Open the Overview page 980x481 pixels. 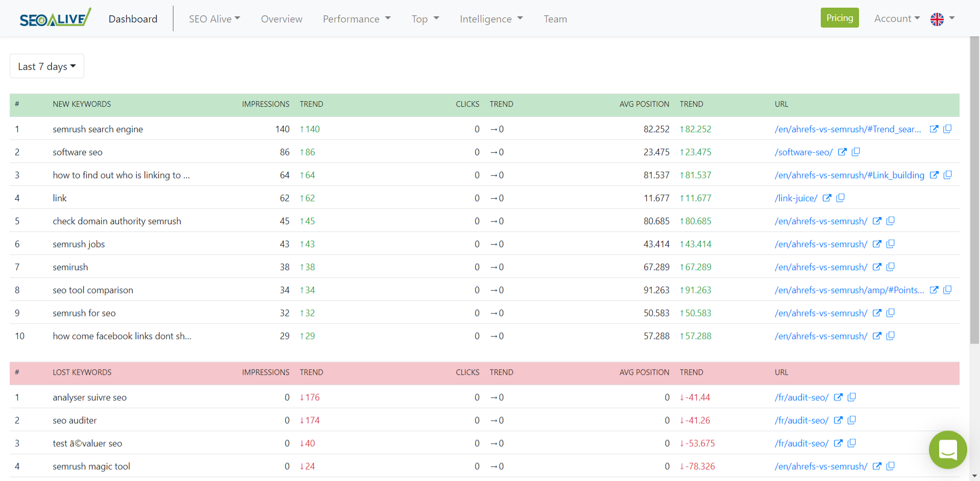(x=282, y=19)
